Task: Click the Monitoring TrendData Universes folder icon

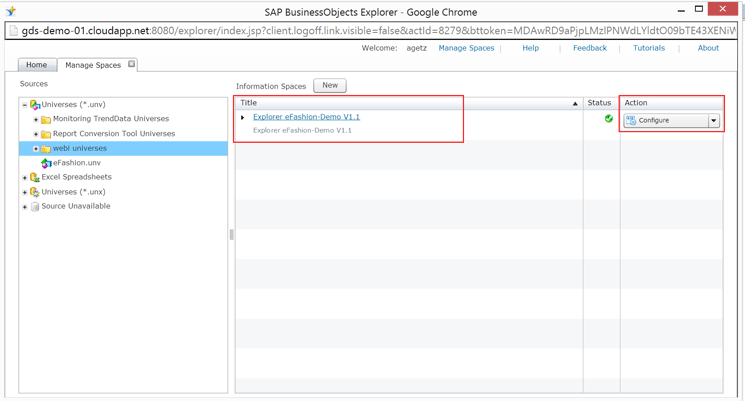Action: pyautogui.click(x=46, y=119)
